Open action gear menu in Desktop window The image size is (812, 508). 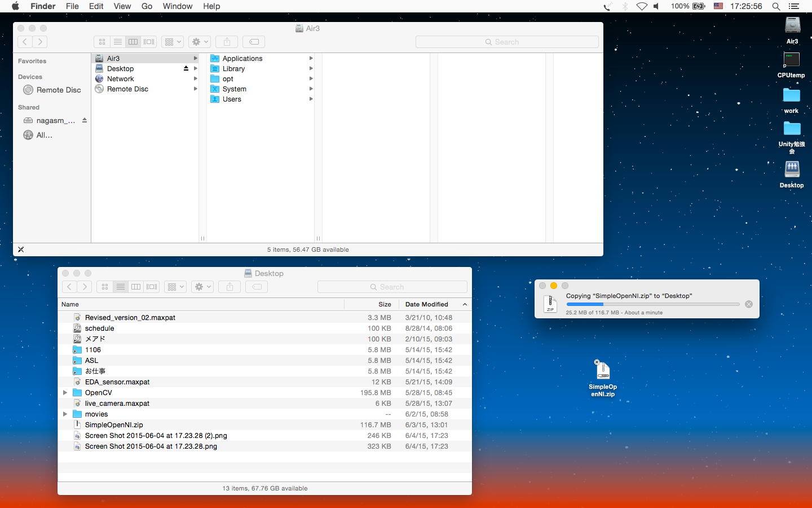point(202,287)
